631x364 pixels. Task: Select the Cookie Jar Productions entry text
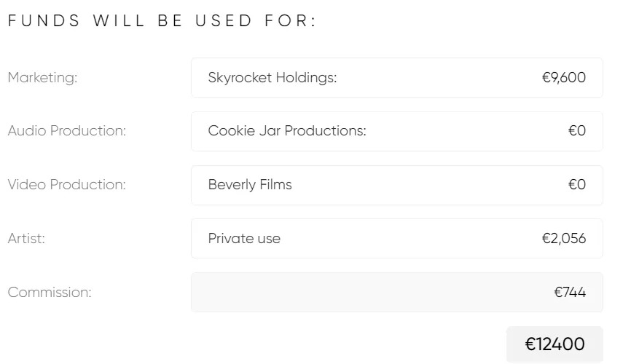[x=287, y=131]
